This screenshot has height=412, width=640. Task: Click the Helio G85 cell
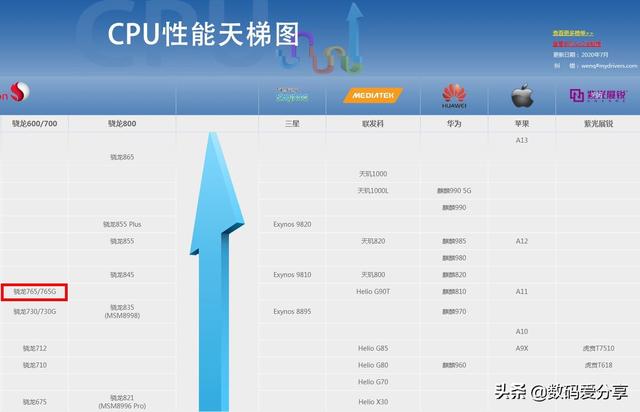click(373, 348)
